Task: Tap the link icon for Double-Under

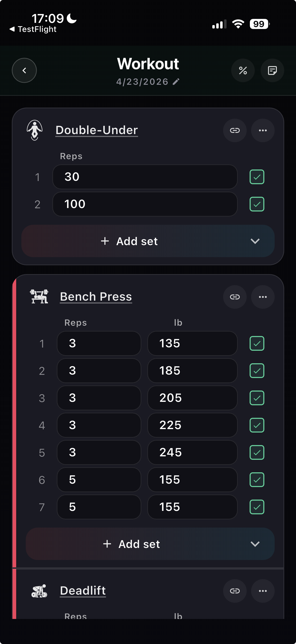Action: [235, 130]
